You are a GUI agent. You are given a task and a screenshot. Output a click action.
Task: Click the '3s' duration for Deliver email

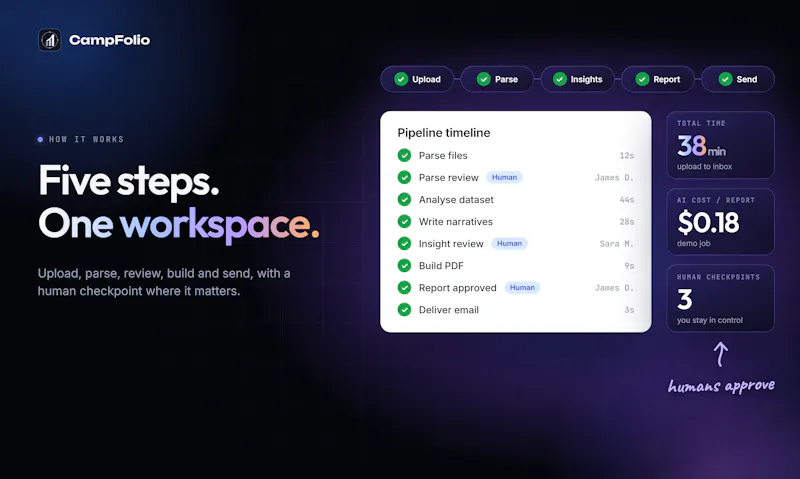(629, 310)
